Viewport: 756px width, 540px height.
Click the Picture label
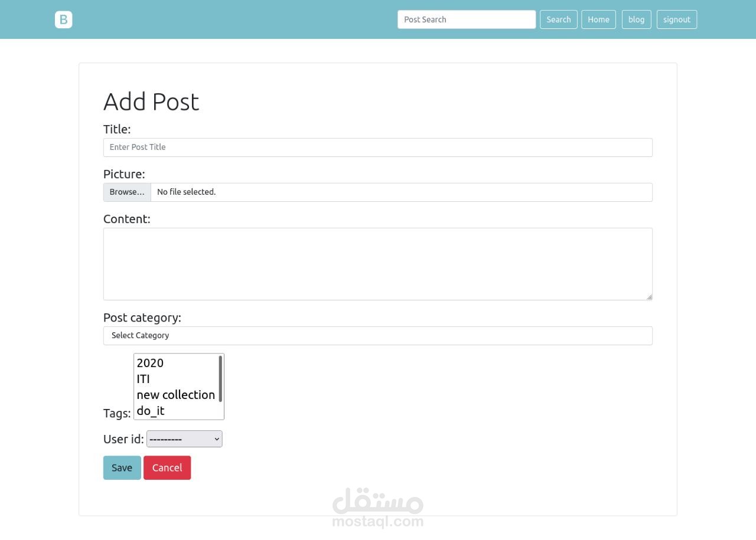(124, 174)
